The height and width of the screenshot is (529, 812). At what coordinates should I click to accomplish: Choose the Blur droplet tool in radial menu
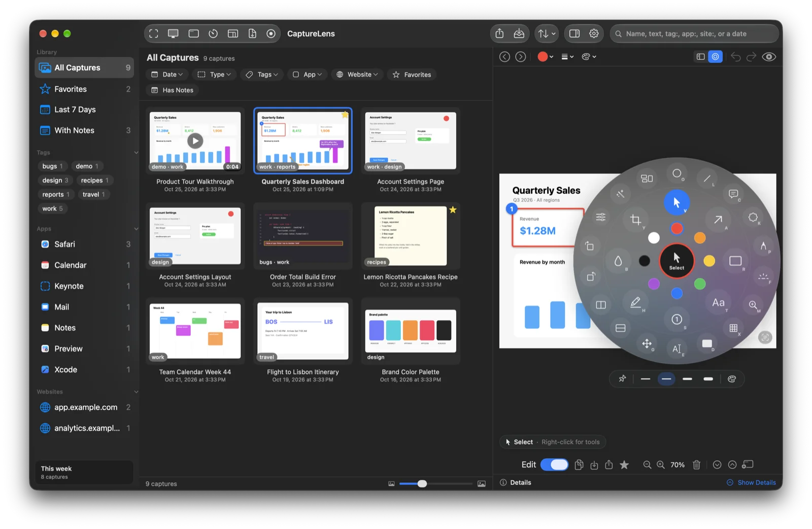click(618, 261)
